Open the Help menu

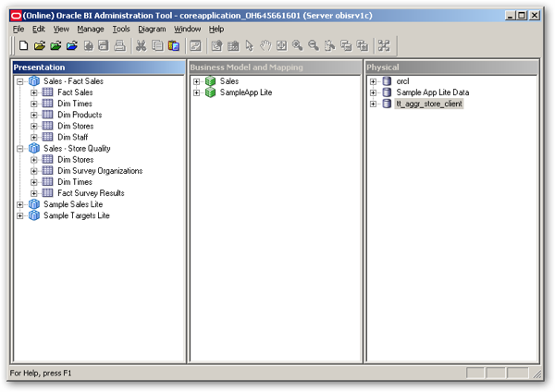[216, 29]
